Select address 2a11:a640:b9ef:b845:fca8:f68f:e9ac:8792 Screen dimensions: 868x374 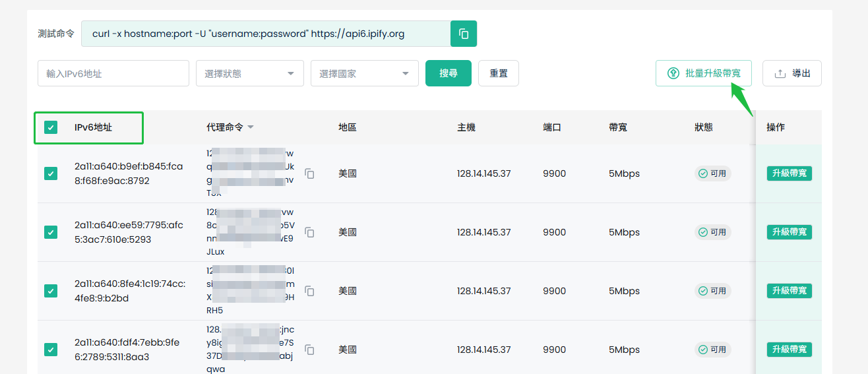[x=129, y=173]
